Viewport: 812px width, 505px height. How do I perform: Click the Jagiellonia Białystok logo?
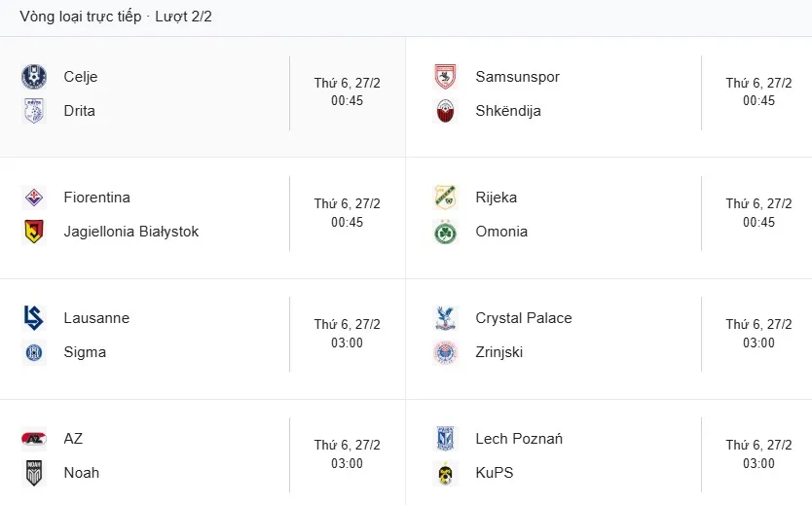(34, 232)
